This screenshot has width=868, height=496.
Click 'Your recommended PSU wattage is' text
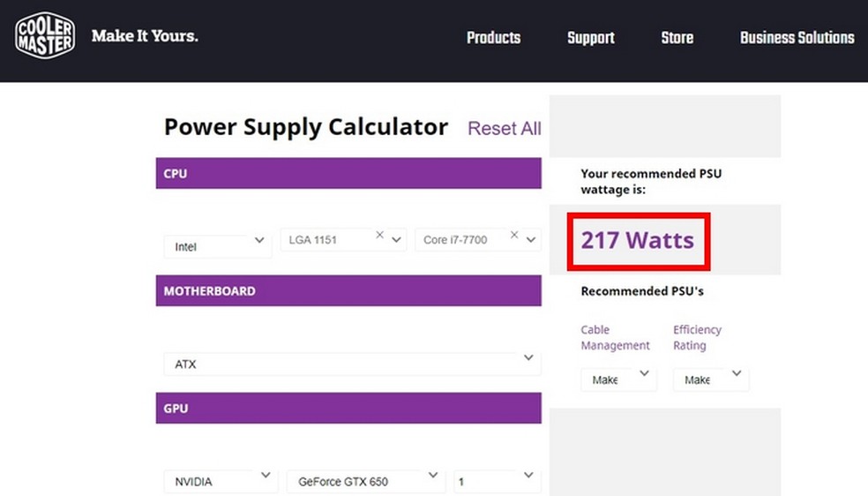651,182
